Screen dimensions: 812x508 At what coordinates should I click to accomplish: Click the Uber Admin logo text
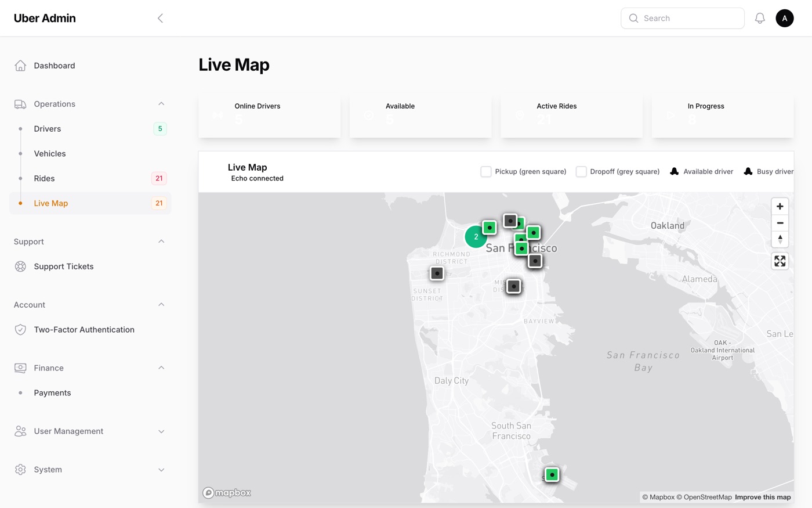pyautogui.click(x=45, y=18)
